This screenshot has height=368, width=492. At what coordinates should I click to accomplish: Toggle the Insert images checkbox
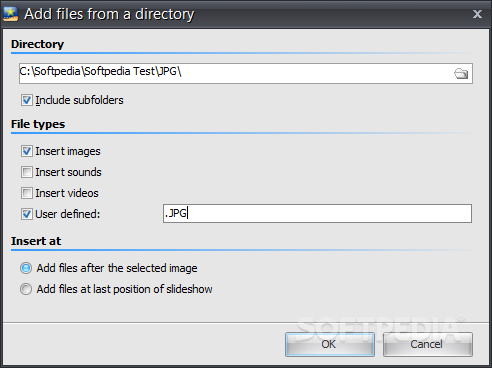(x=27, y=151)
